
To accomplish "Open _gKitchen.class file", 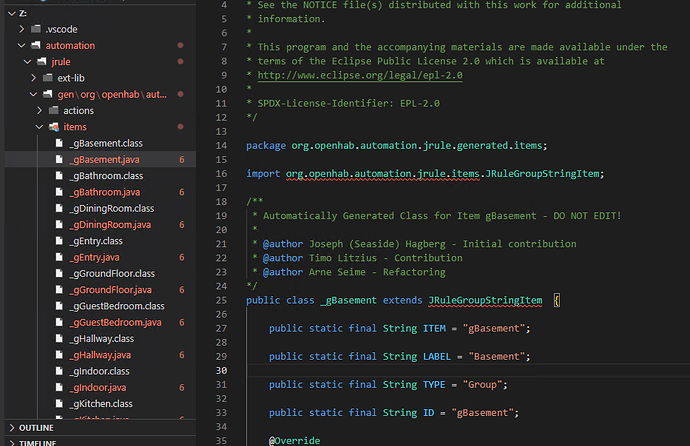I will point(102,403).
